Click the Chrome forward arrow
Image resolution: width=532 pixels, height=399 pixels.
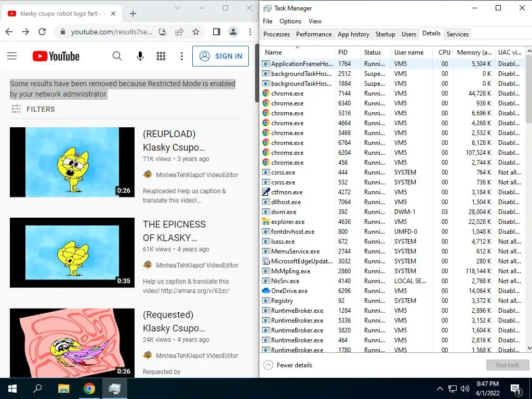25,32
